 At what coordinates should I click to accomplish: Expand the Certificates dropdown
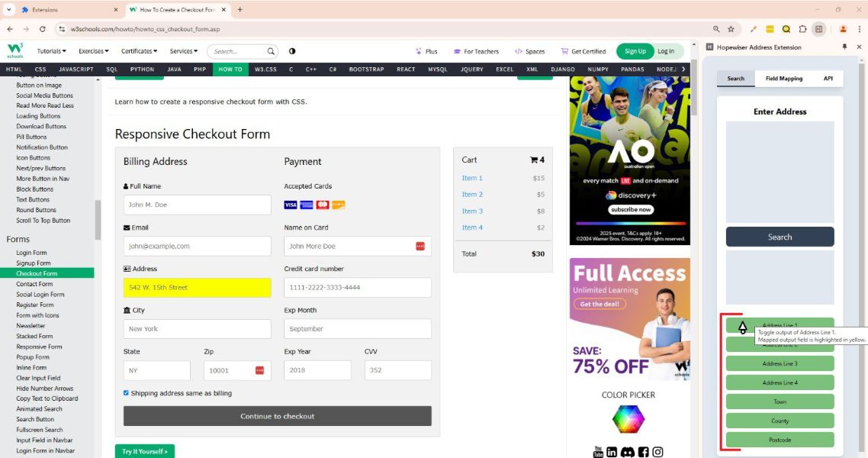(139, 51)
